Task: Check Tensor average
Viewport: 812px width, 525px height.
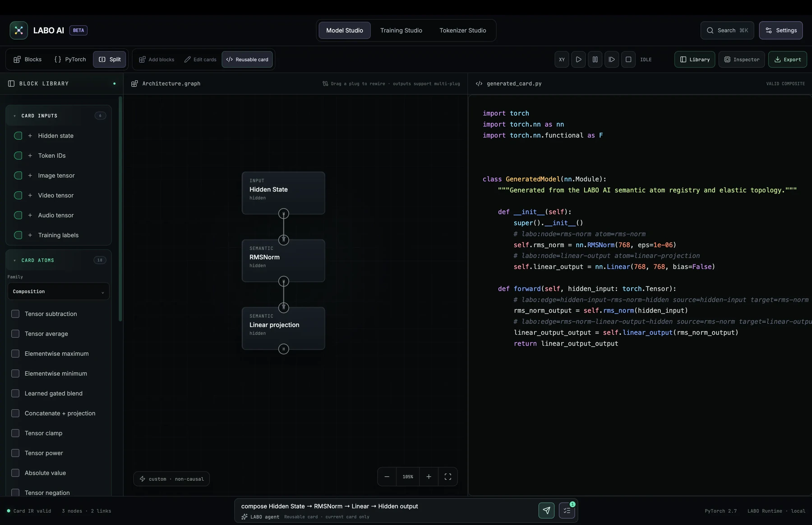Action: click(x=15, y=334)
